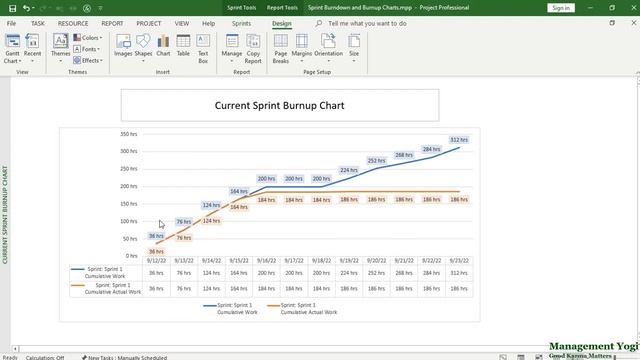Open theme Fonts dropdown
The height and width of the screenshot is (360, 640).
[x=88, y=49]
